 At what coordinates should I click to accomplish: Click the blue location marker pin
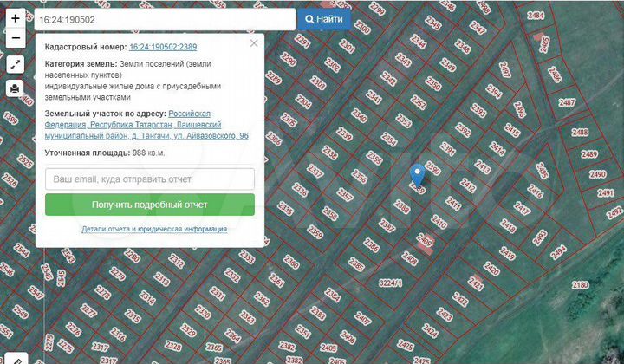pyautogui.click(x=417, y=174)
